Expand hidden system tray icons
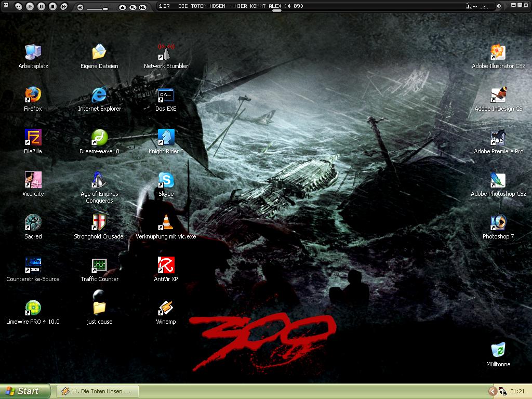This screenshot has height=399, width=532. (492, 391)
